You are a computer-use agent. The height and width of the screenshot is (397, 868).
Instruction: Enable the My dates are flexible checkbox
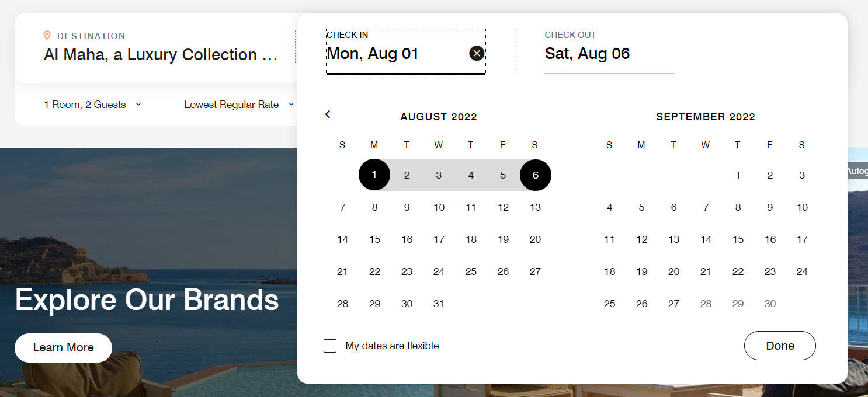coord(330,346)
